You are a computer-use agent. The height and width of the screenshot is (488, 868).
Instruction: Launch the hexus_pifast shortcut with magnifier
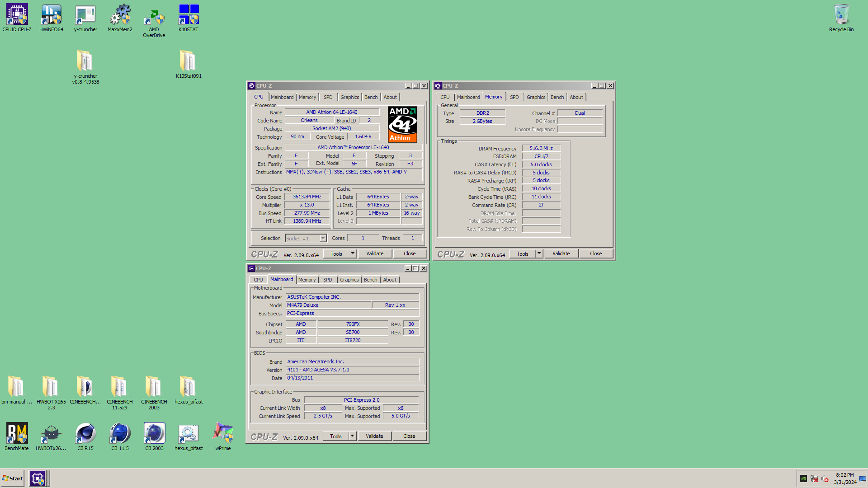point(189,436)
